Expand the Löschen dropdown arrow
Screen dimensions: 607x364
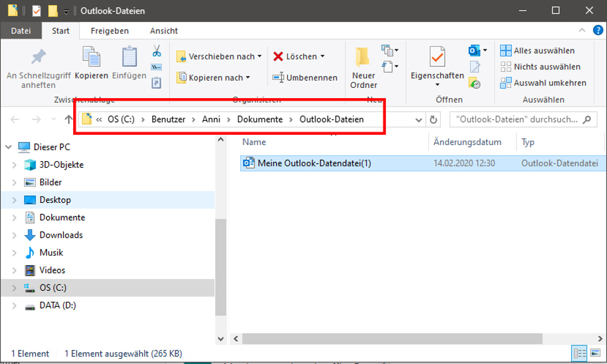(x=322, y=56)
